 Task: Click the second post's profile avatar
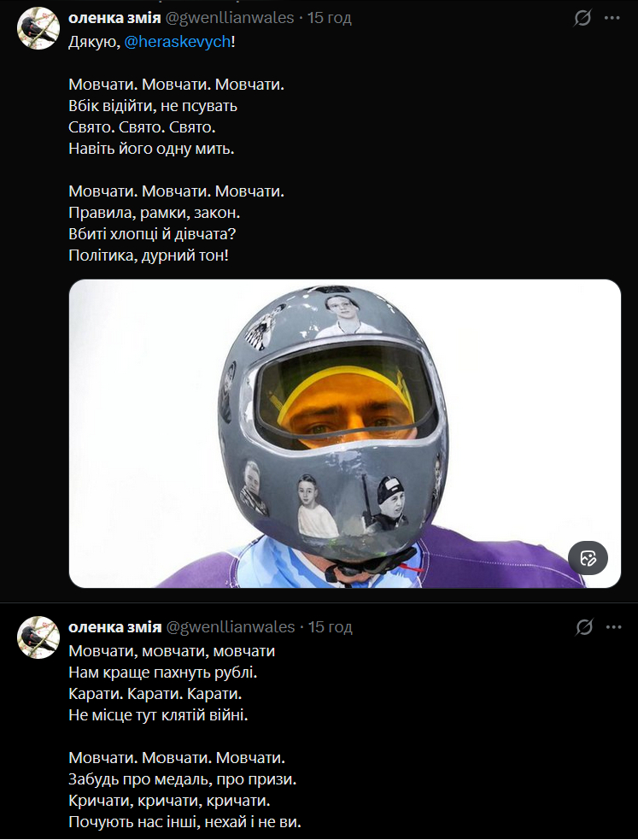[38, 637]
